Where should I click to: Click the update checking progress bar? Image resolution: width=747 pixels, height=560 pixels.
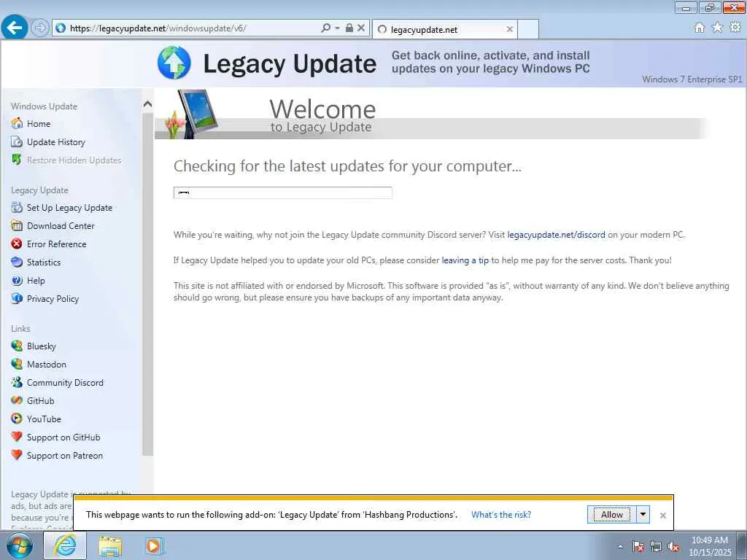point(282,192)
